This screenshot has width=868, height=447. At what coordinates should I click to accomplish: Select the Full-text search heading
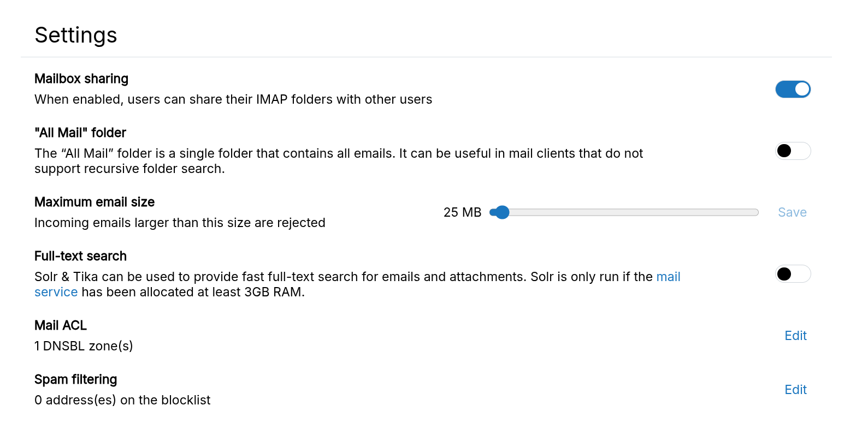(80, 255)
